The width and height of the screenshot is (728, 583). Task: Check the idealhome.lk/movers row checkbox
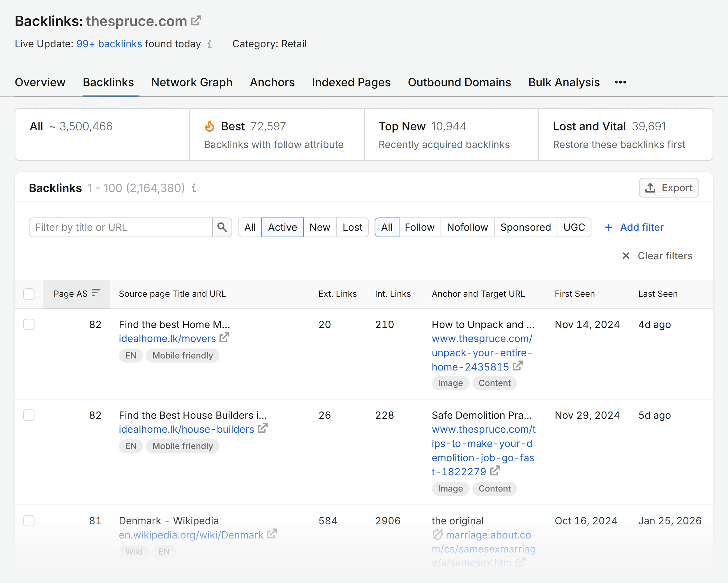29,324
